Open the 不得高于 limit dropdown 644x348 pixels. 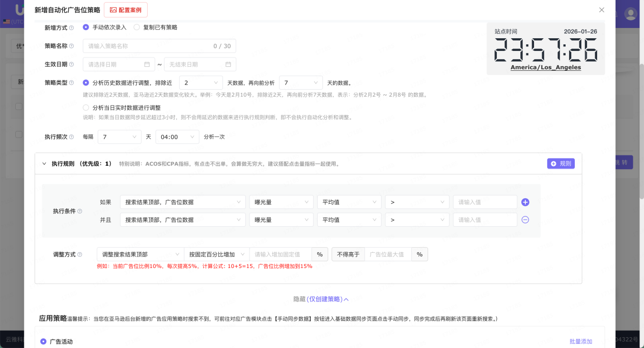(x=348, y=254)
